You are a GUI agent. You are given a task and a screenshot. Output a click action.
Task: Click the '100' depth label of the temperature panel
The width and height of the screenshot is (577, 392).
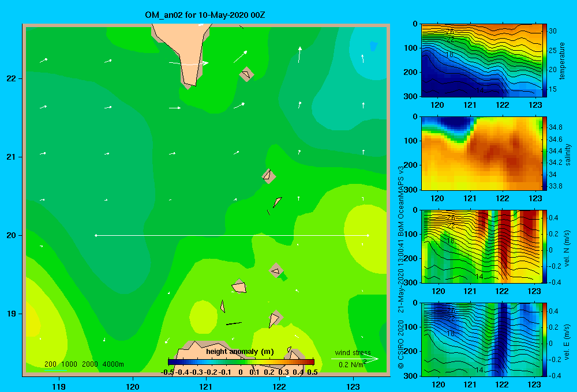click(x=412, y=48)
